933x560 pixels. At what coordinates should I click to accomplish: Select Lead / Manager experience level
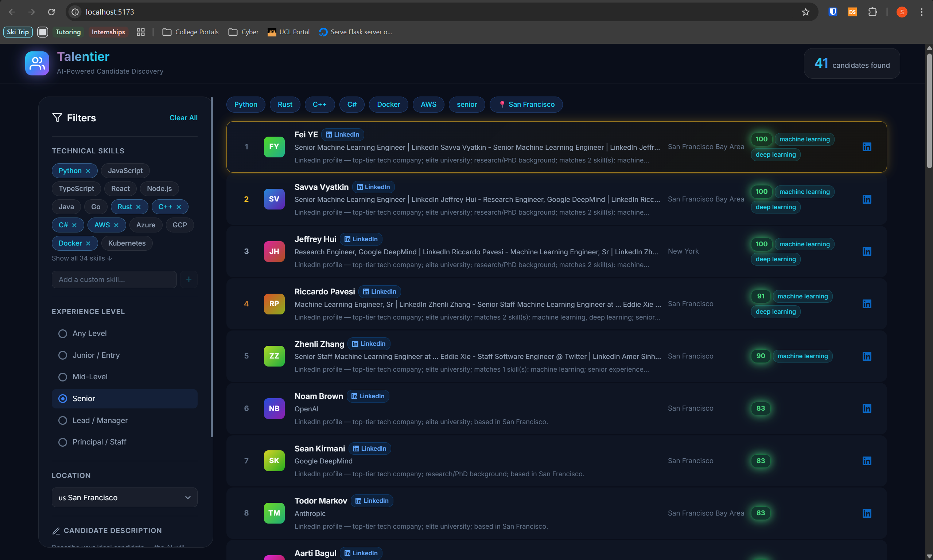pos(63,420)
